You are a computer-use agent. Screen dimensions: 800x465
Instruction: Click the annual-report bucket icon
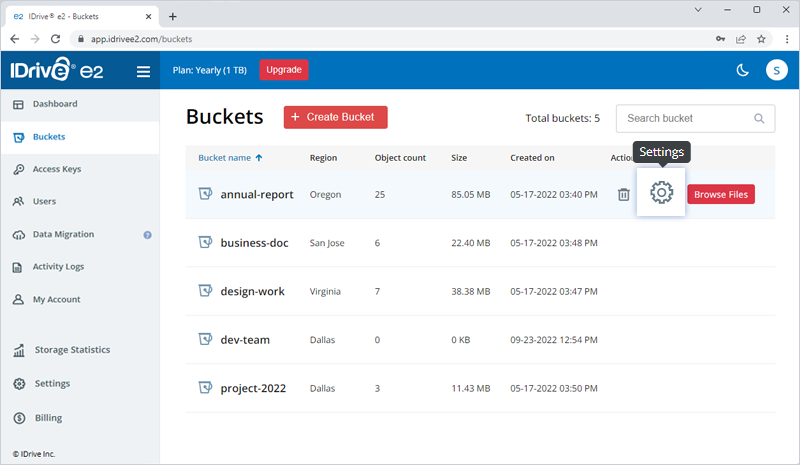tap(205, 193)
